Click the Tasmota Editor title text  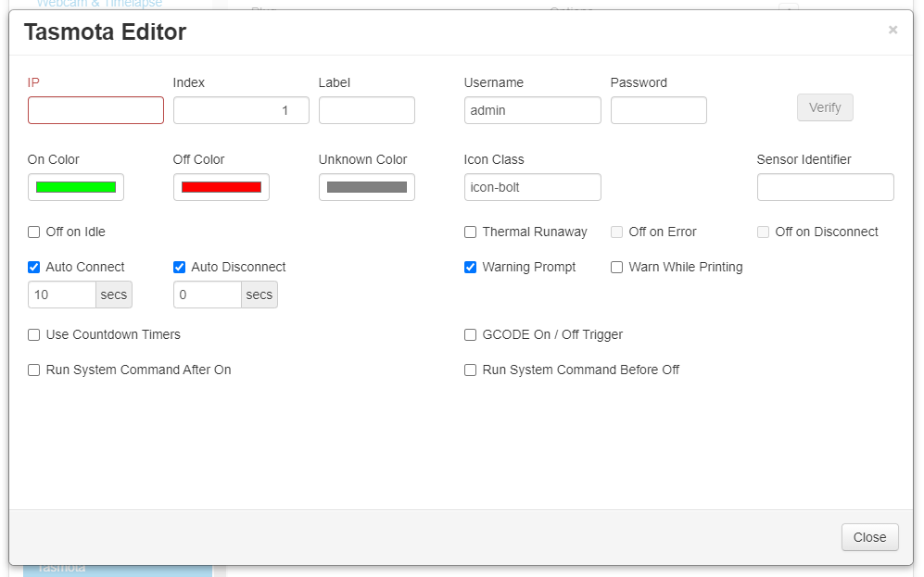tap(105, 31)
